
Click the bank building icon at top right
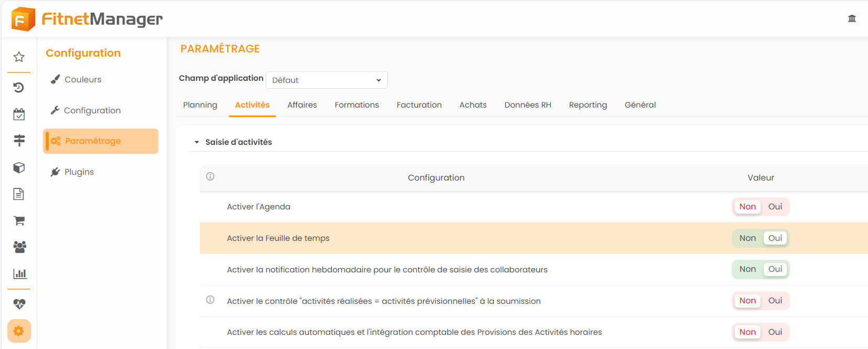852,18
